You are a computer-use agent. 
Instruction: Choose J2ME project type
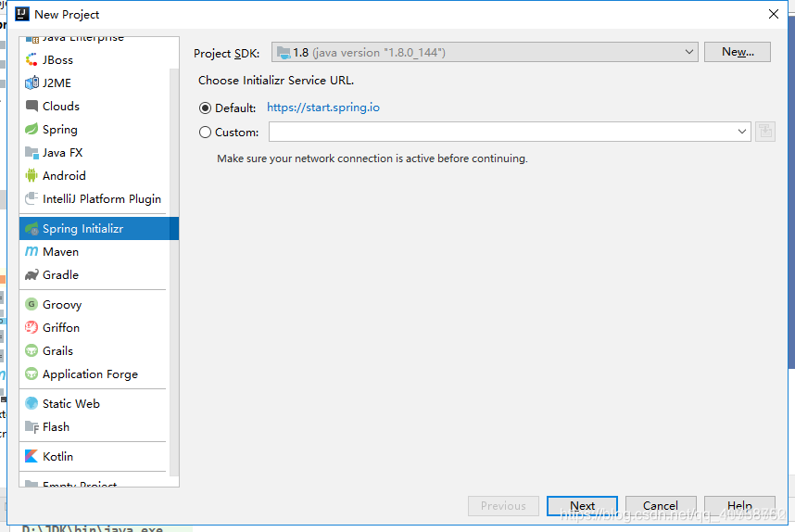click(57, 83)
